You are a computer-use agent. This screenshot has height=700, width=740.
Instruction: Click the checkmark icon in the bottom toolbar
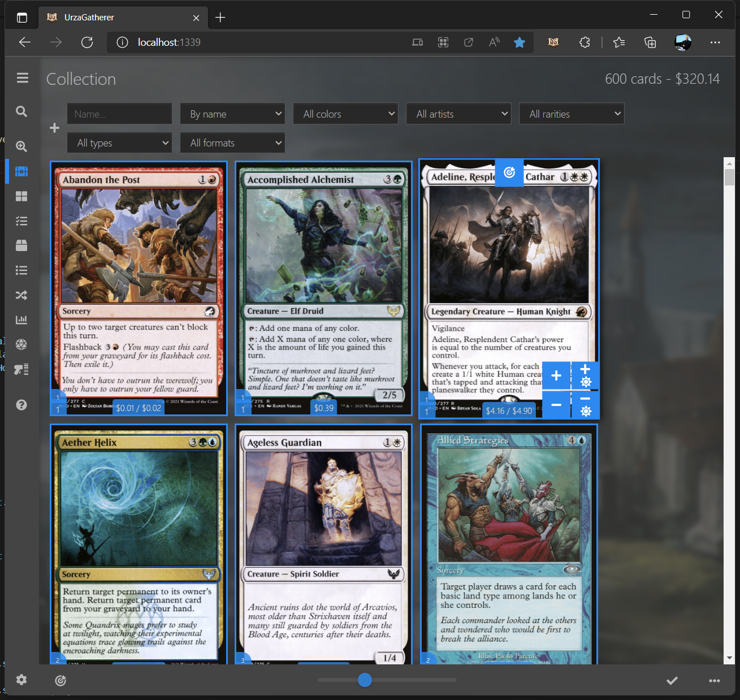672,681
